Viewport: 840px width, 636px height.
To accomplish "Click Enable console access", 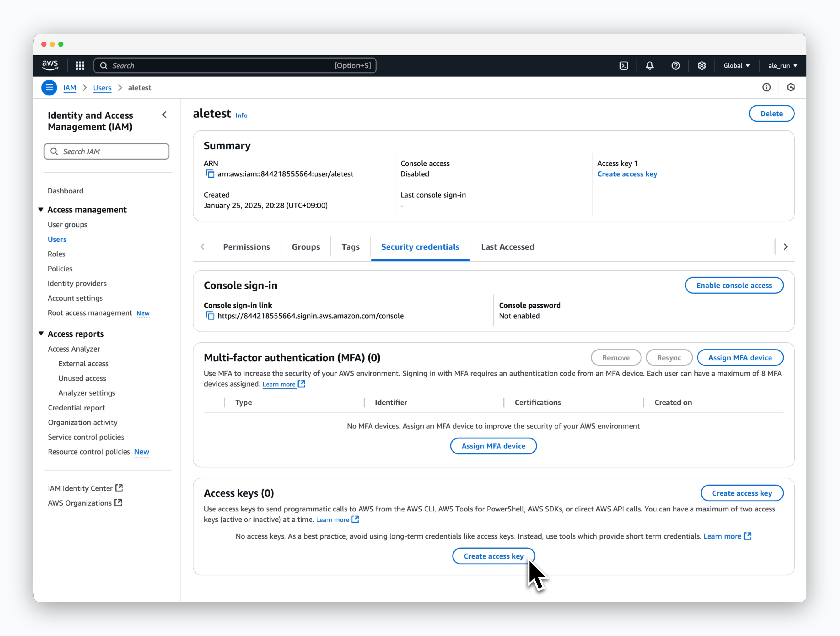I will click(734, 285).
